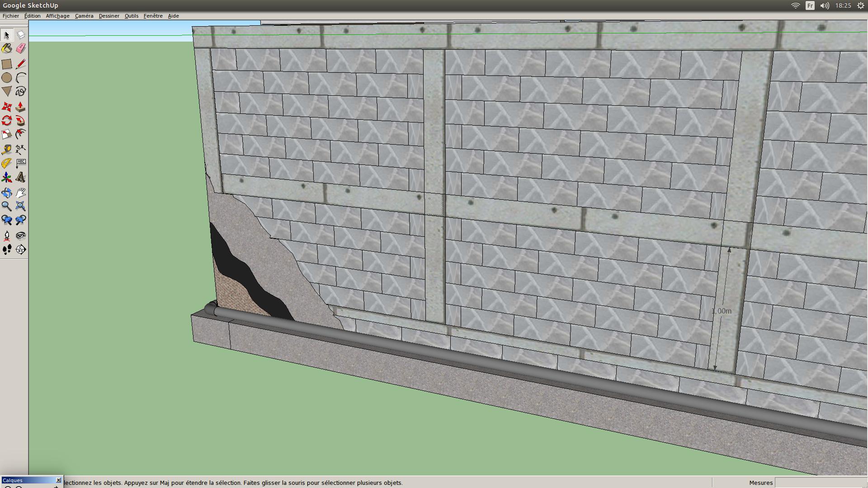Choose the 3D Text tool
The height and width of the screenshot is (488, 868).
[x=20, y=177]
